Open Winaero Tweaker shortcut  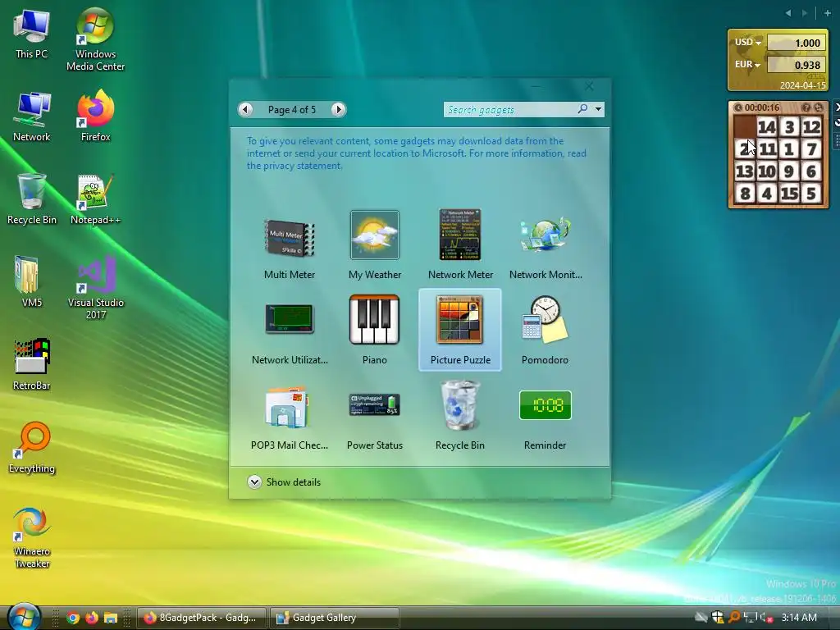point(32,537)
